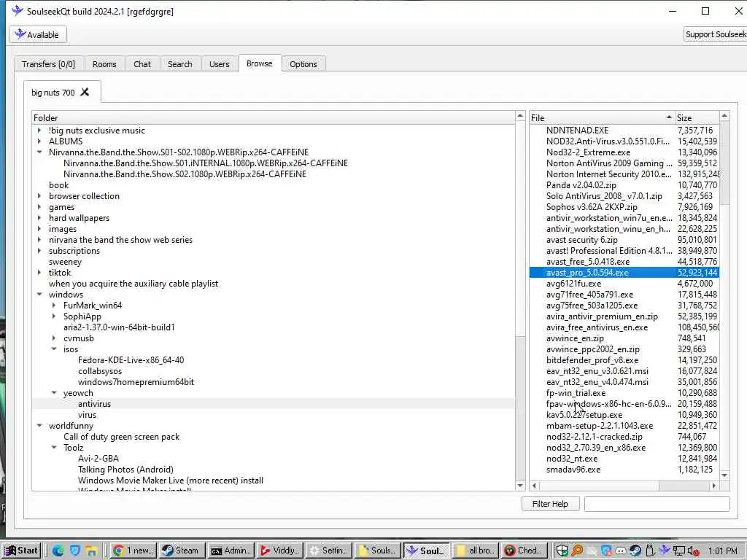
Task: Expand the games folder
Action: point(39,206)
